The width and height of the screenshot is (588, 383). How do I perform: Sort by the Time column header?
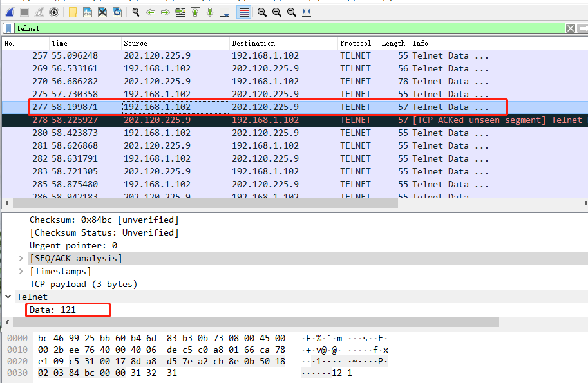85,44
